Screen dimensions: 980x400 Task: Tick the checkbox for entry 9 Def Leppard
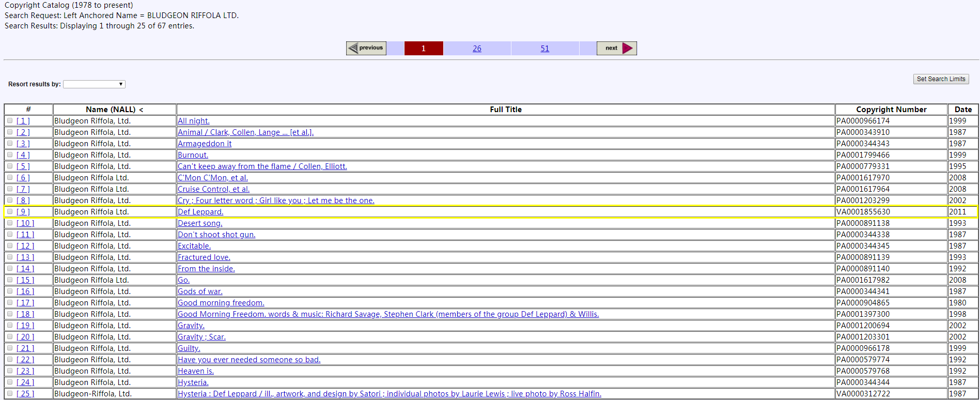click(x=10, y=211)
